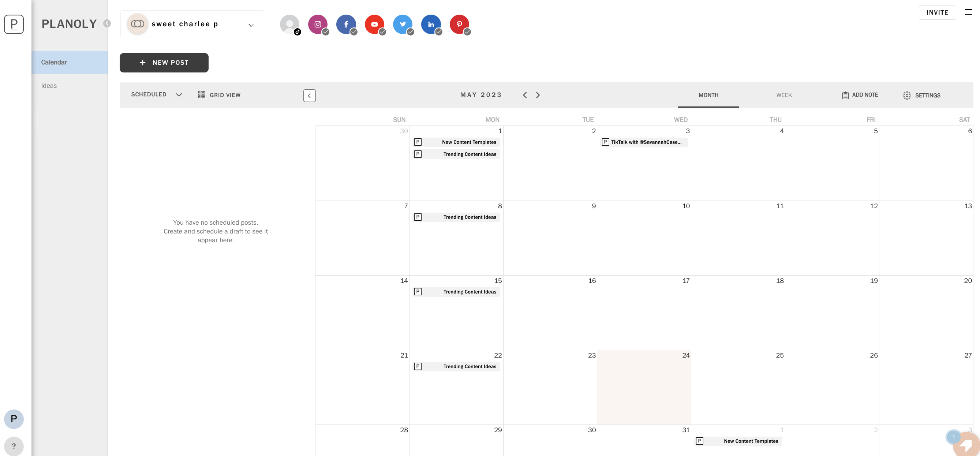Select the Twitter/X platform icon

pyautogui.click(x=403, y=25)
